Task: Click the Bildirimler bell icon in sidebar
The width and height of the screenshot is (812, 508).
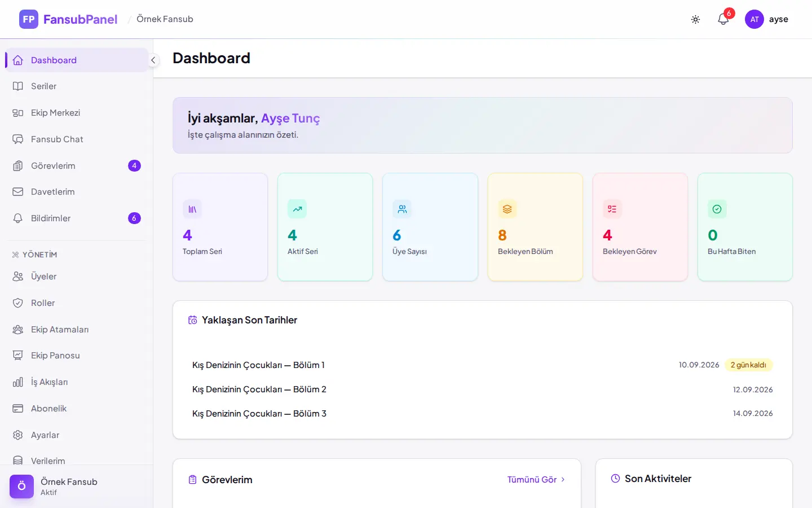Action: [x=18, y=218]
